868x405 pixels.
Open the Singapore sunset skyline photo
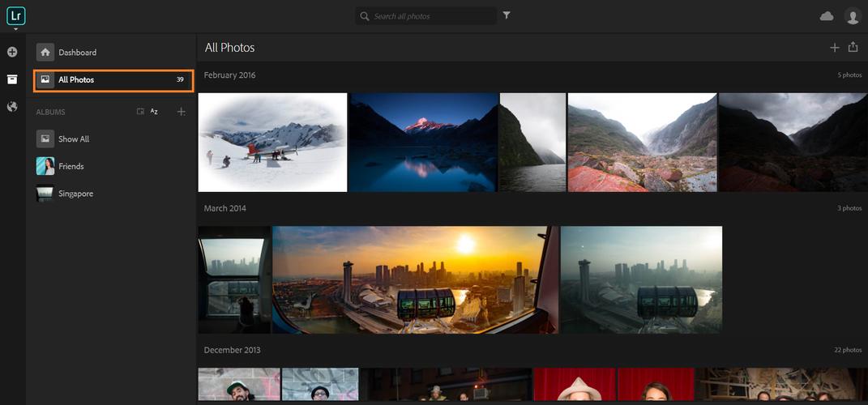415,279
